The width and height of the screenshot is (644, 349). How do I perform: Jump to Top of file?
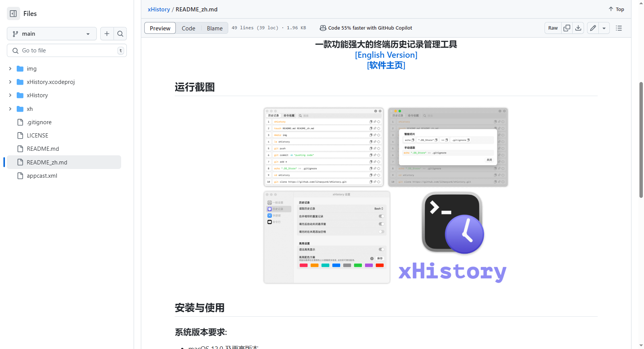[616, 9]
